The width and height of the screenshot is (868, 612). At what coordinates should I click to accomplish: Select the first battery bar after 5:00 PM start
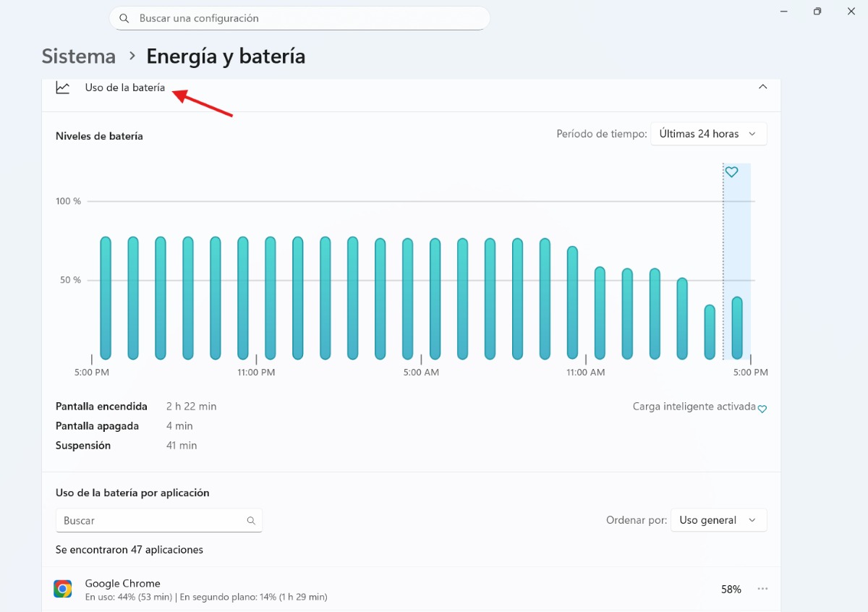pyautogui.click(x=106, y=298)
